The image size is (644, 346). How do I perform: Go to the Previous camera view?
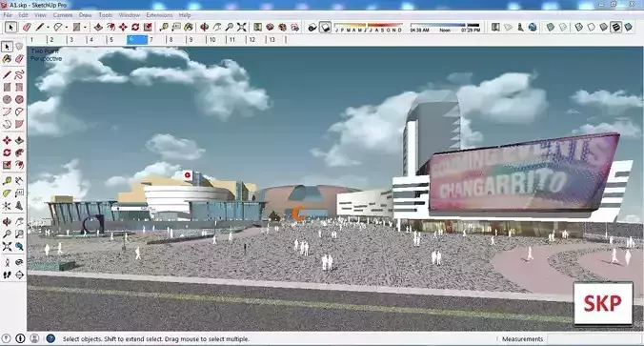pos(19,247)
